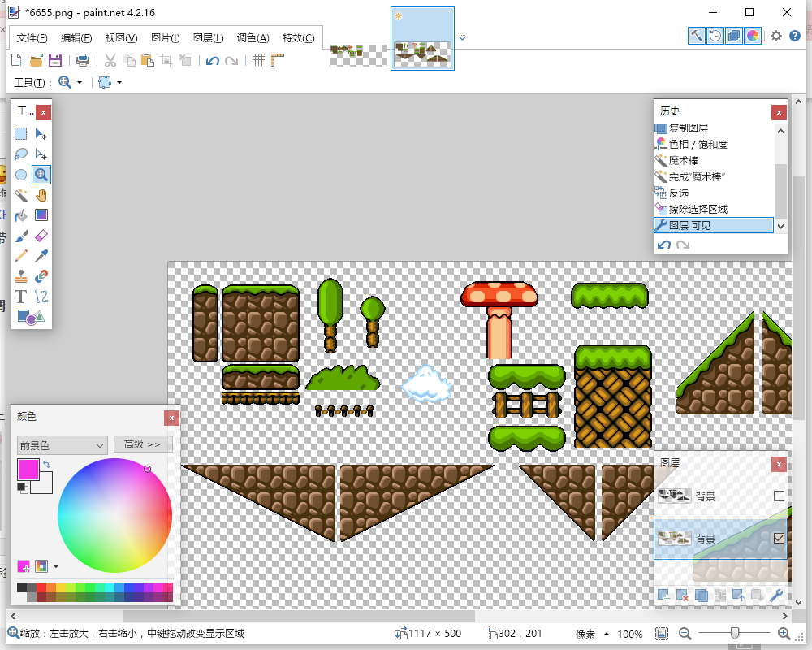812x650 pixels.
Task: Click Add New Layer icon in Layers panel
Action: pyautogui.click(x=664, y=596)
